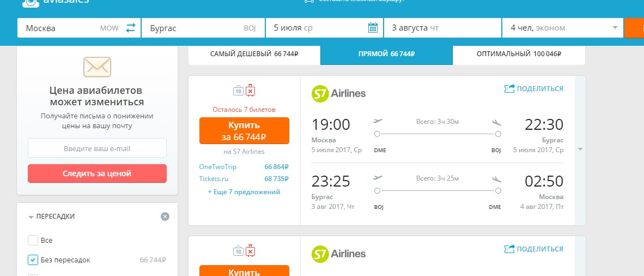
Task: Focus the e-mail input field
Action: pyautogui.click(x=98, y=148)
